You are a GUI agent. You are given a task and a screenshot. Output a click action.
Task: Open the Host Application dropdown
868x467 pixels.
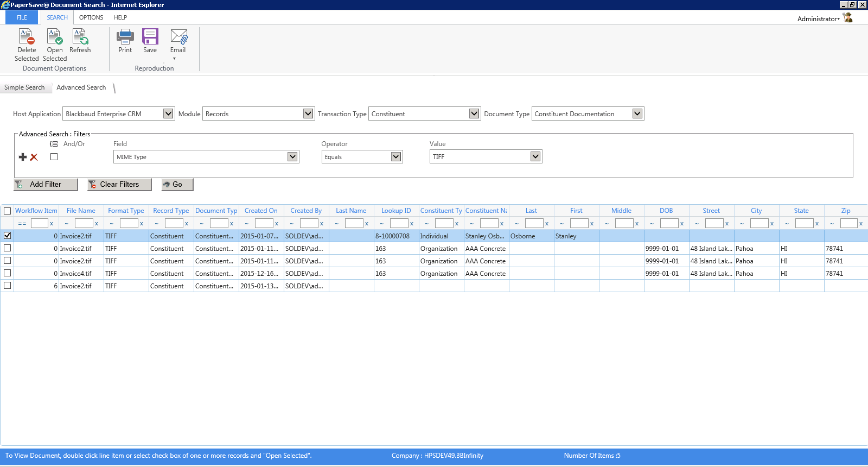click(168, 113)
